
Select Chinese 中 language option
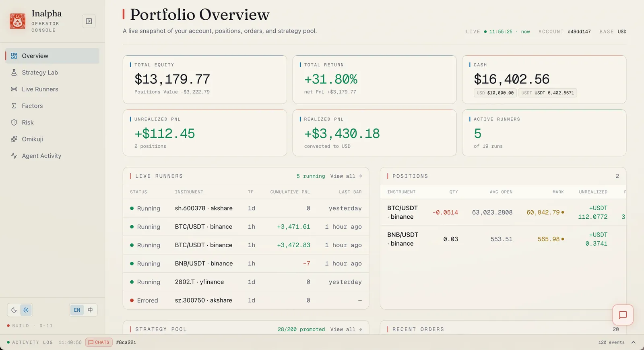tap(90, 310)
